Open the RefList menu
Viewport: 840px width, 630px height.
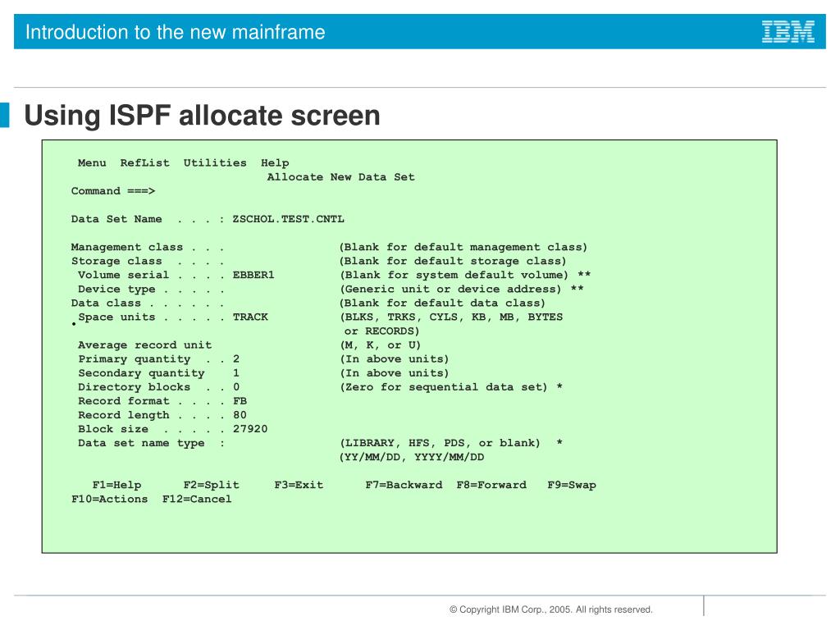[144, 163]
